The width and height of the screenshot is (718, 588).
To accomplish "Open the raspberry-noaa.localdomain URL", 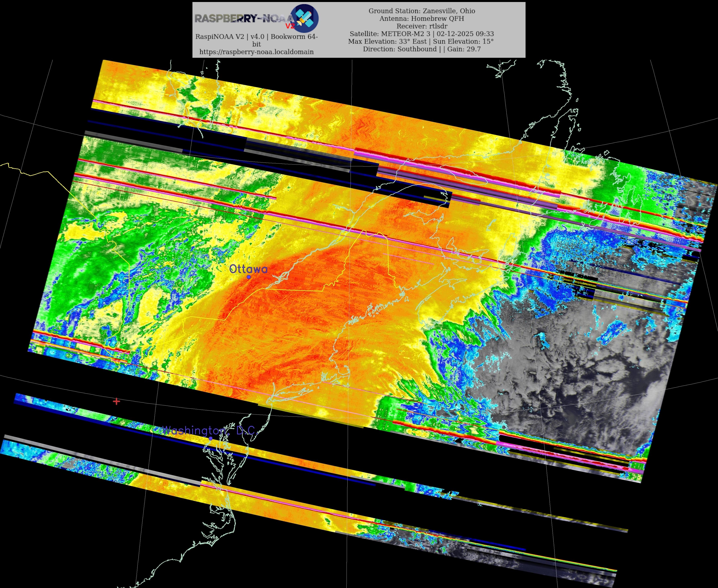I will [x=256, y=52].
